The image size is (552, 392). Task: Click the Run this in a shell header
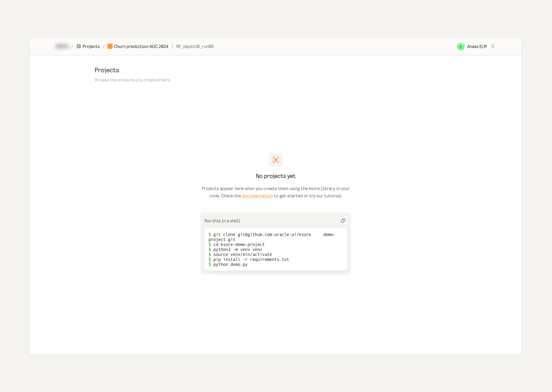click(x=222, y=220)
